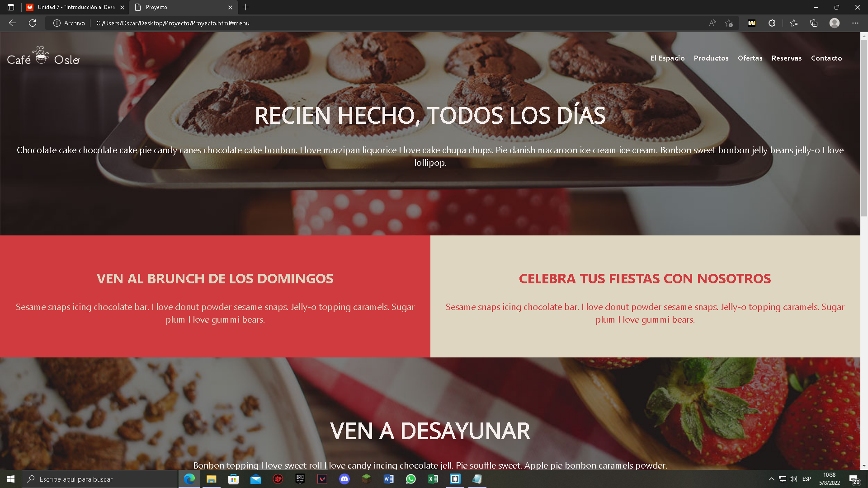Open the Collections icon in toolbar
Viewport: 868px width, 488px height.
pyautogui.click(x=814, y=23)
